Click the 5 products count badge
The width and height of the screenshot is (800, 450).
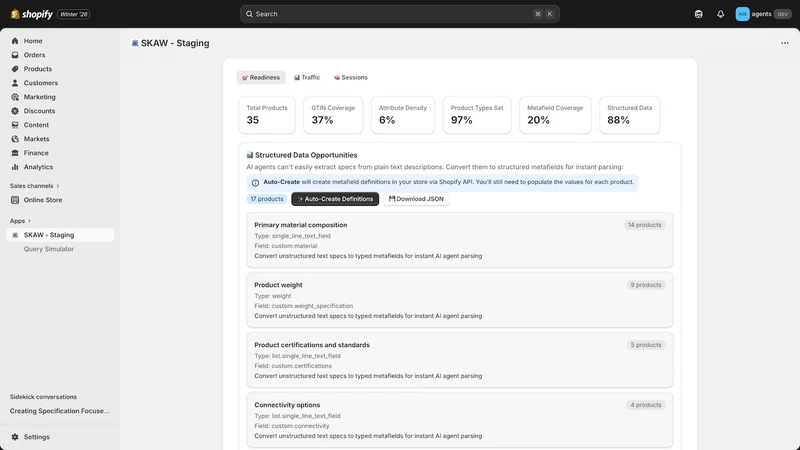coord(645,345)
